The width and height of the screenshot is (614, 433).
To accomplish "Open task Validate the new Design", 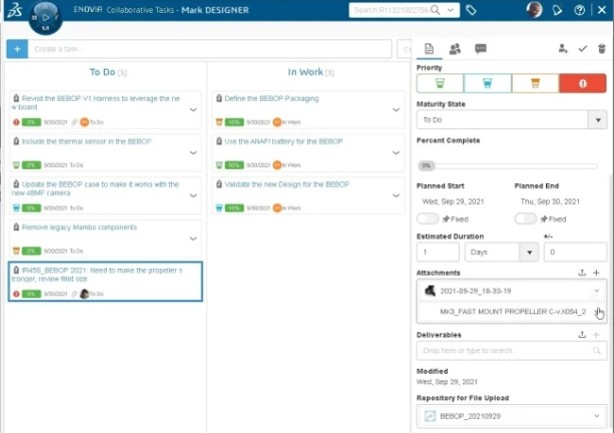I will click(287, 184).
